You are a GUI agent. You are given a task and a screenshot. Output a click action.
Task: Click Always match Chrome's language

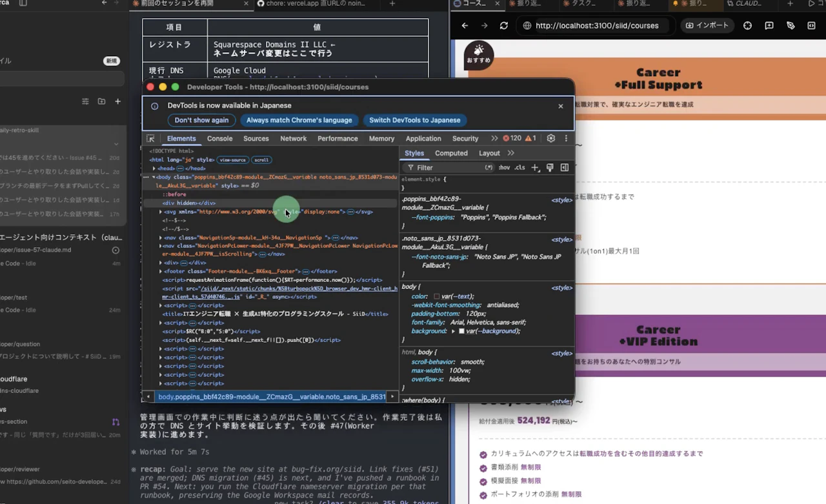pos(299,120)
